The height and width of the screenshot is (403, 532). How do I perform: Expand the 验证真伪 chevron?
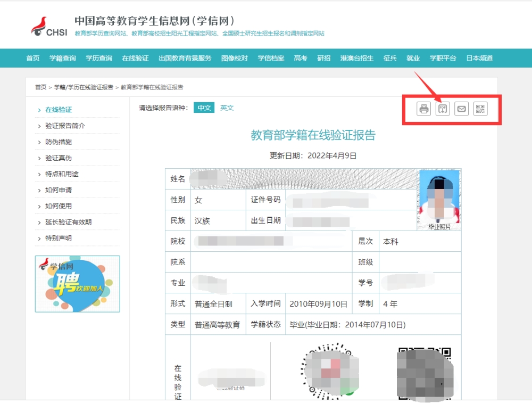coord(39,158)
